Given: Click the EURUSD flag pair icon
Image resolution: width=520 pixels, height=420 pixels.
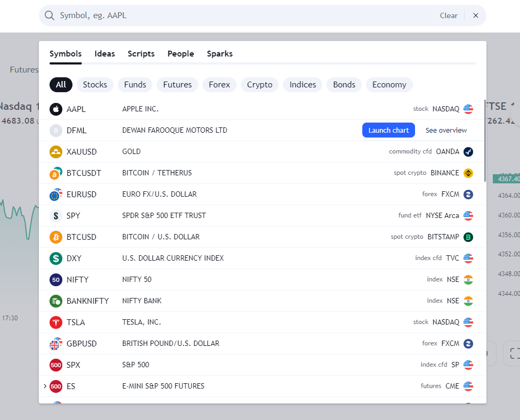Looking at the screenshot, I should [56, 195].
